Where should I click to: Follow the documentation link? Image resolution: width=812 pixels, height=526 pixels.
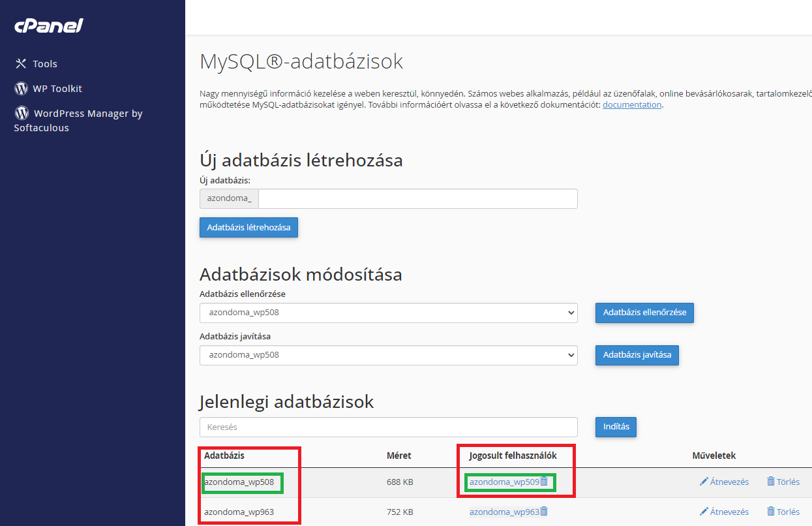coord(631,104)
